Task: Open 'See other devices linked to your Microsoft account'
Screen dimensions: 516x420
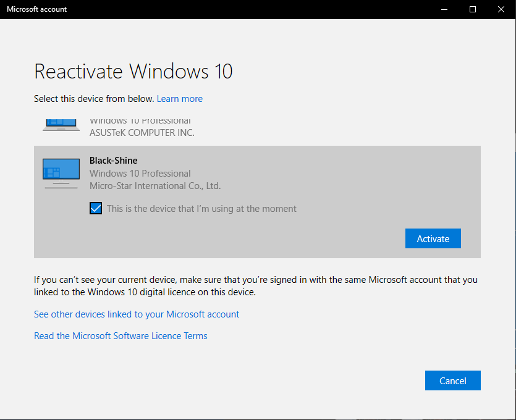Action: [137, 314]
